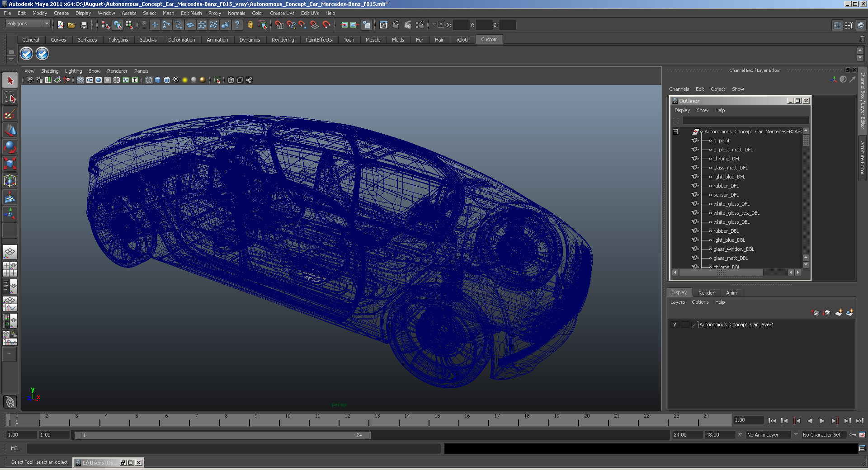Toggle select by object type mode
The width and height of the screenshot is (868, 470).
pos(118,25)
